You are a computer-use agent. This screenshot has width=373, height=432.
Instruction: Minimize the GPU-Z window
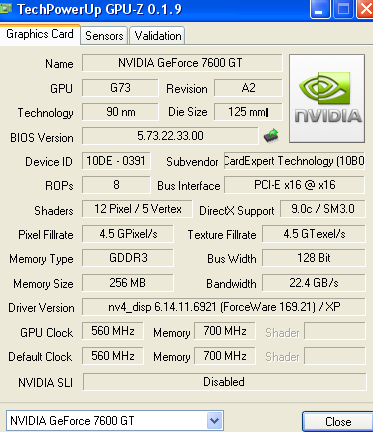[x=320, y=9]
